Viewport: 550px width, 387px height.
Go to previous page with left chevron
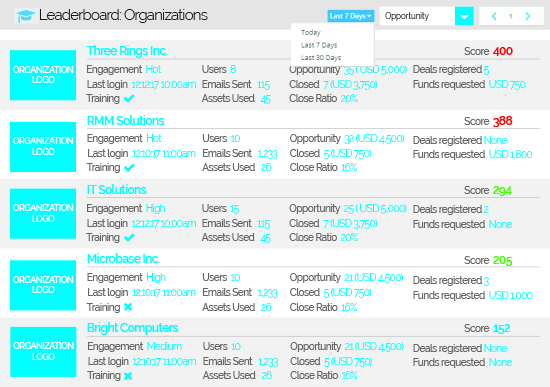494,16
